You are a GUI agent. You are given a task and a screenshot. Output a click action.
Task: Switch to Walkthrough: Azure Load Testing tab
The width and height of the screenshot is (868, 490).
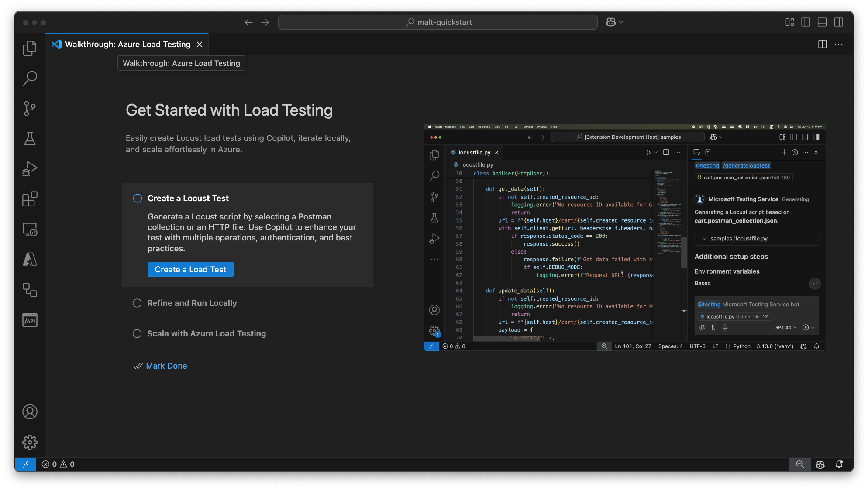tap(127, 45)
